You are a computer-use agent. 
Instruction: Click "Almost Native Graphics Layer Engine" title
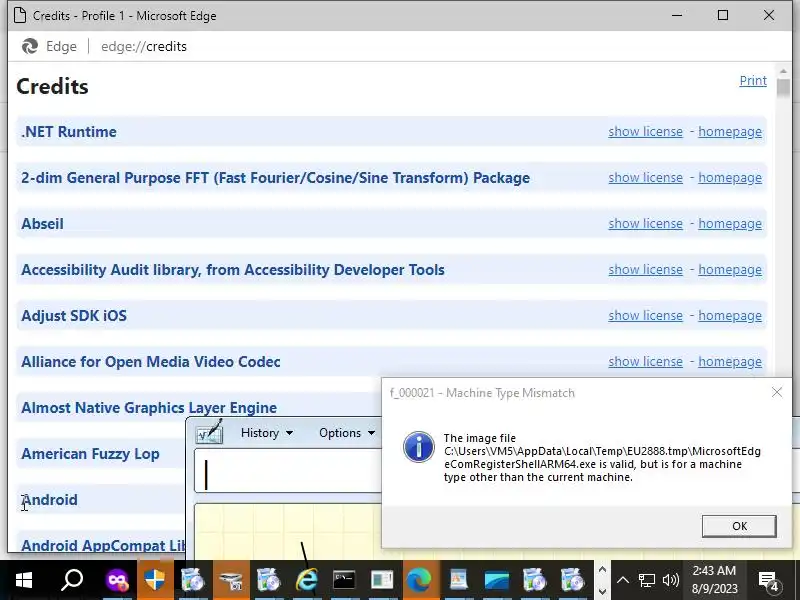pyautogui.click(x=149, y=407)
